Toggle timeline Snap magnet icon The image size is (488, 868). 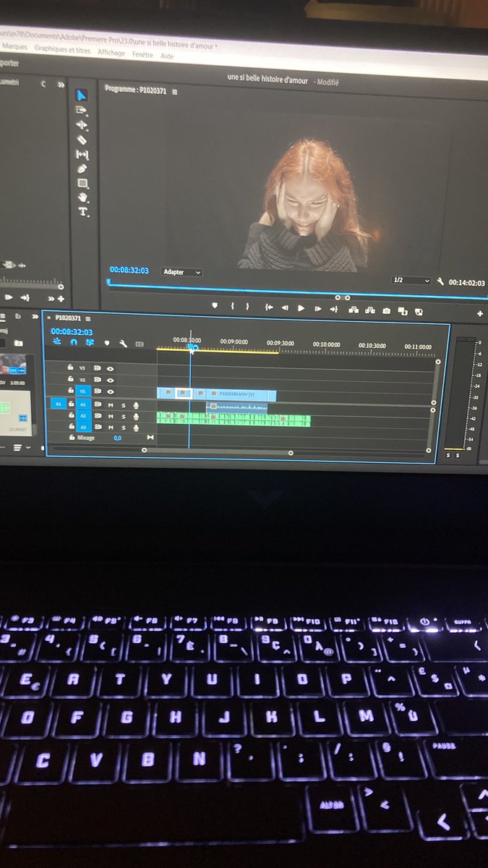click(74, 342)
